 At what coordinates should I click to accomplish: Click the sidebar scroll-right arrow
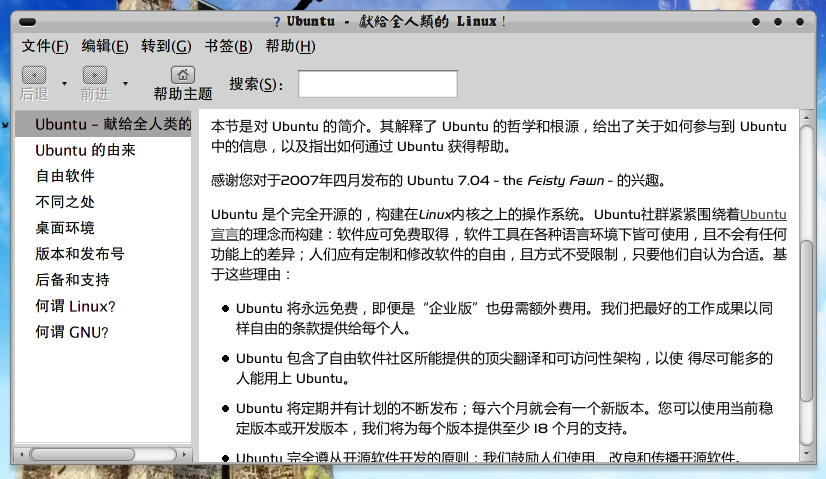[x=184, y=454]
